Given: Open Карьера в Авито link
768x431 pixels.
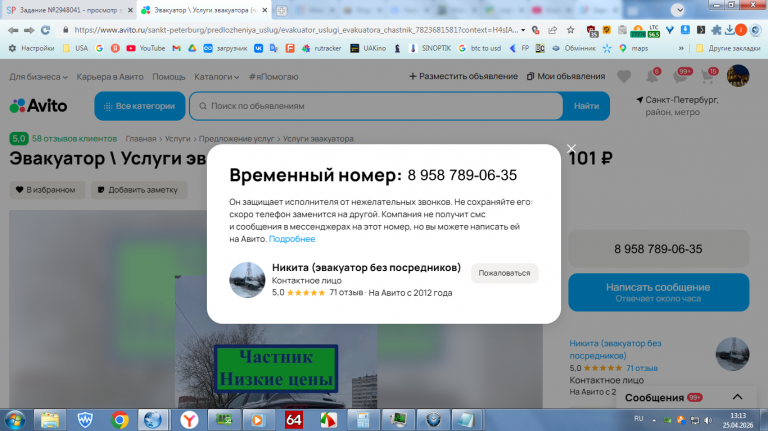Looking at the screenshot, I should 110,77.
